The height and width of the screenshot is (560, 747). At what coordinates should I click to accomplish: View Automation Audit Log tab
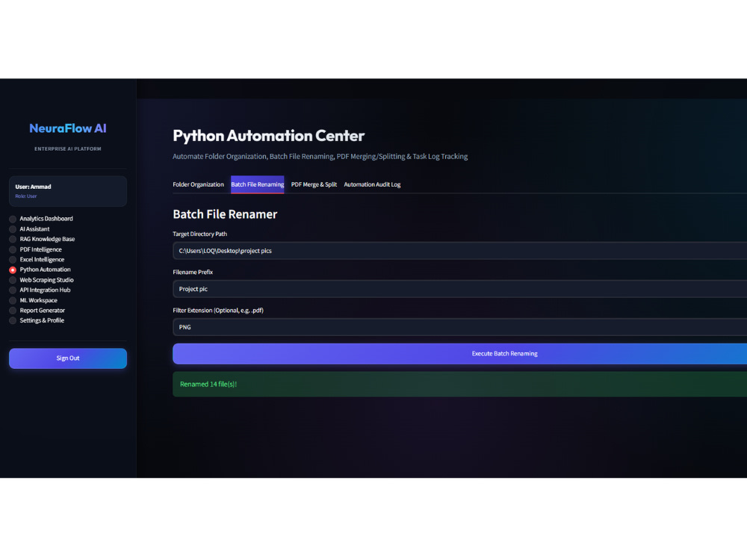(372, 184)
